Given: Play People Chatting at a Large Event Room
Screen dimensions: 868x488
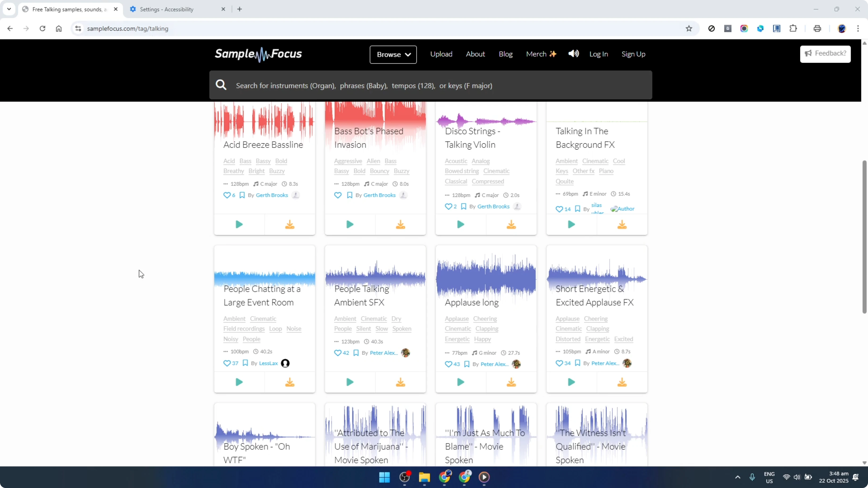Looking at the screenshot, I should [239, 382].
